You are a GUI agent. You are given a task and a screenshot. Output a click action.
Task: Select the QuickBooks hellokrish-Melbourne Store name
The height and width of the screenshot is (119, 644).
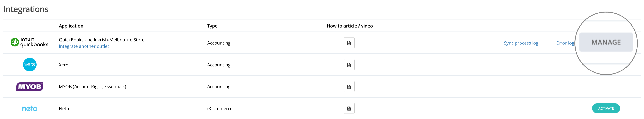click(x=101, y=40)
